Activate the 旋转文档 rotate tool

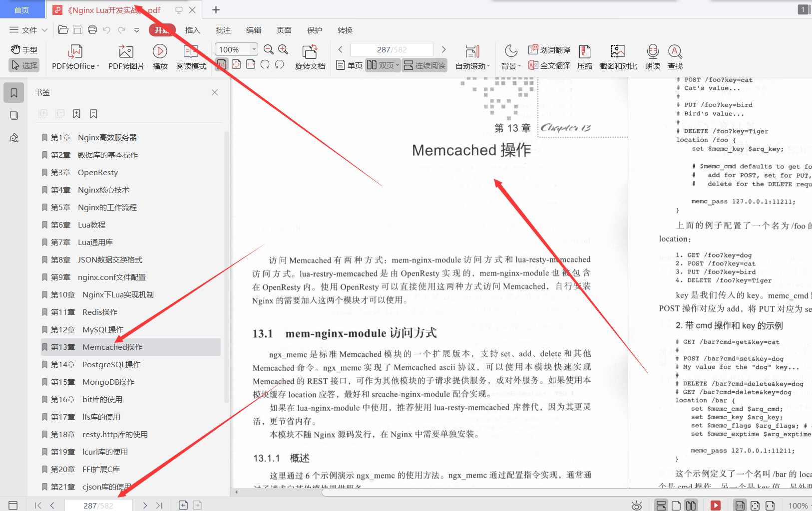click(310, 56)
